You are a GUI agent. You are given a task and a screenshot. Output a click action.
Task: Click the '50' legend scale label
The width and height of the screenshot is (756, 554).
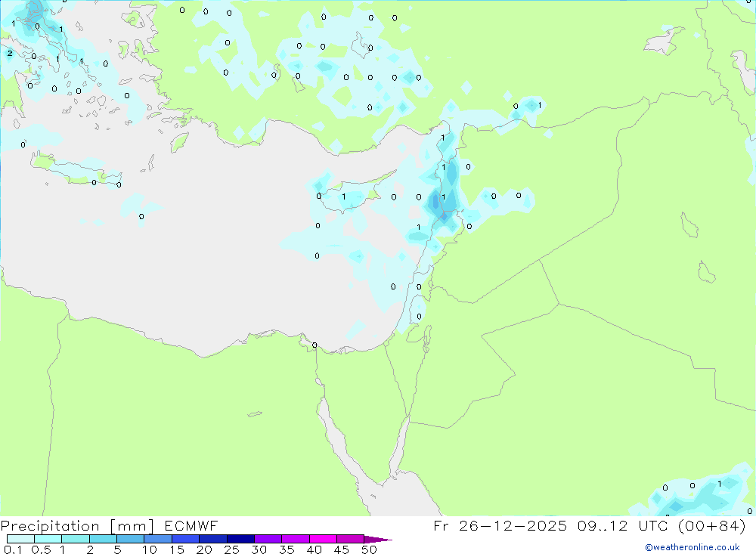pos(369,549)
